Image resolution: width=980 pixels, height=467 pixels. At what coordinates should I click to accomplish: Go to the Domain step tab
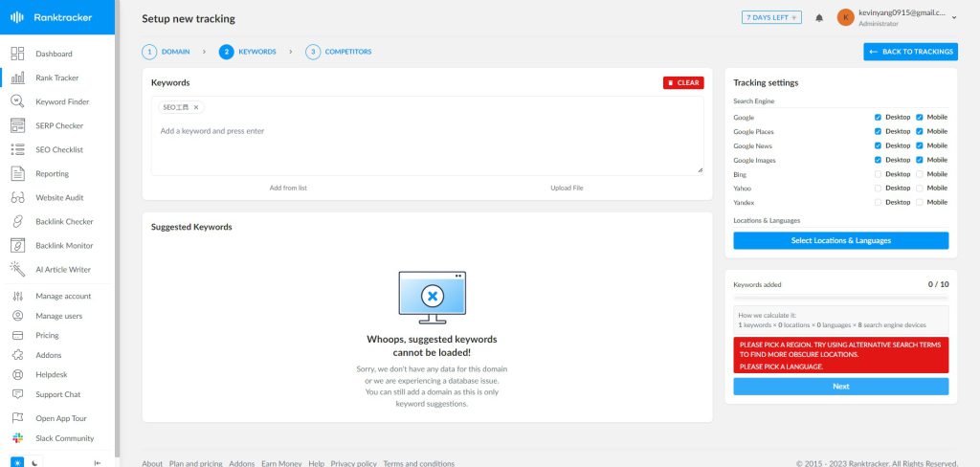167,52
